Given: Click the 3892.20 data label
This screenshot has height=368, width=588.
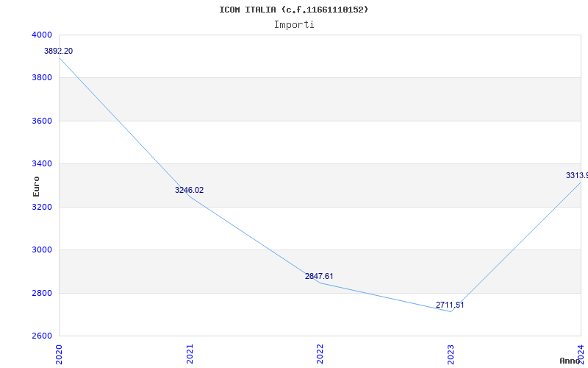Looking at the screenshot, I should click(x=58, y=51).
